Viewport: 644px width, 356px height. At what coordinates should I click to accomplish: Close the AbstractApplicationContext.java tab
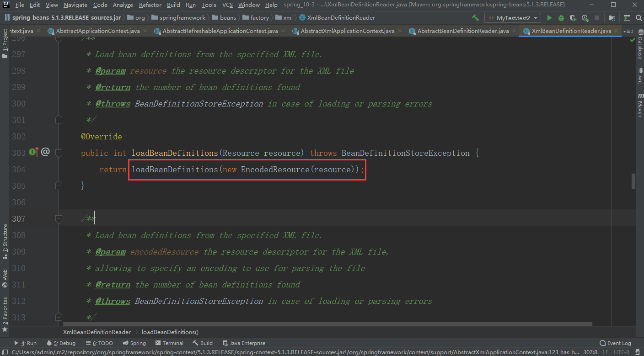tap(145, 31)
